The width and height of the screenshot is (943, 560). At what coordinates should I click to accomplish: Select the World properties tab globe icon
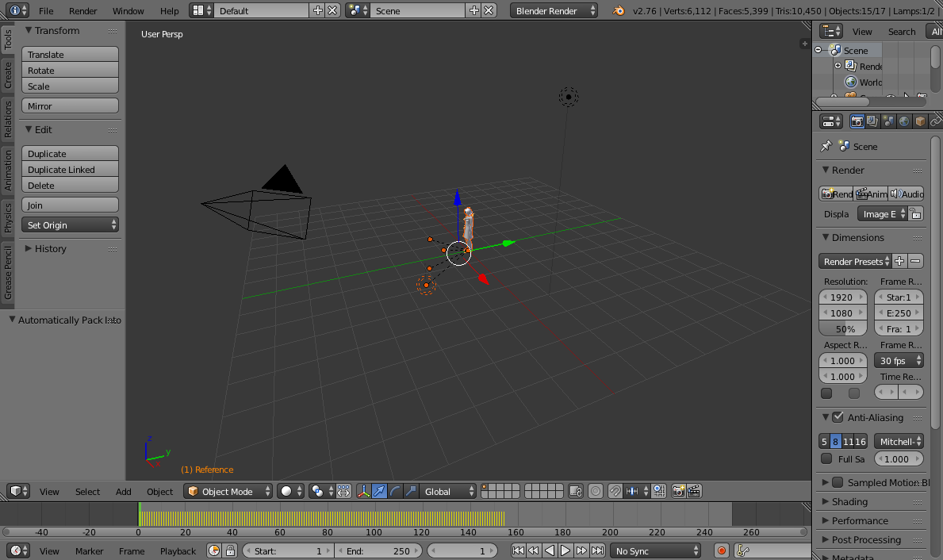(904, 121)
